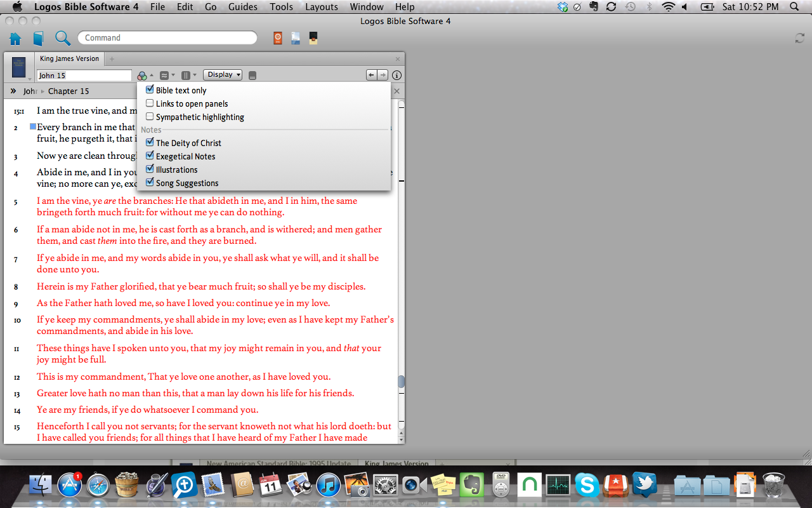Click the reading view icon beside Display

point(252,75)
